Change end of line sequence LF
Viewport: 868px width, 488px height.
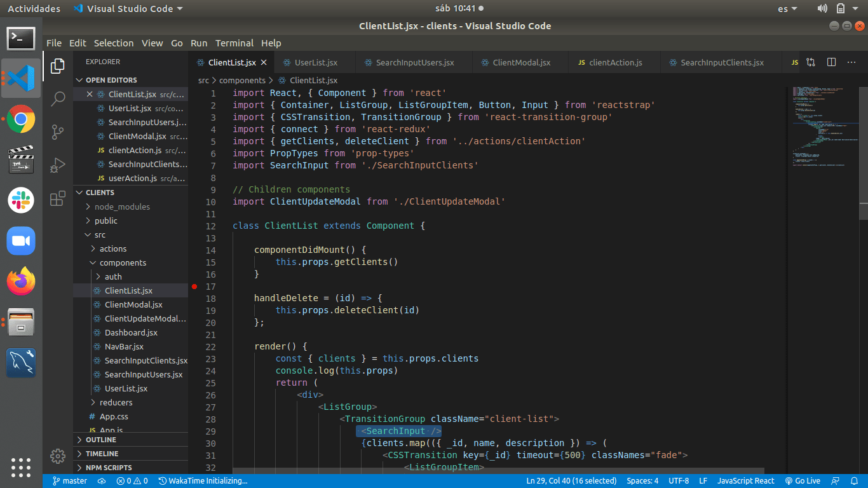click(703, 481)
